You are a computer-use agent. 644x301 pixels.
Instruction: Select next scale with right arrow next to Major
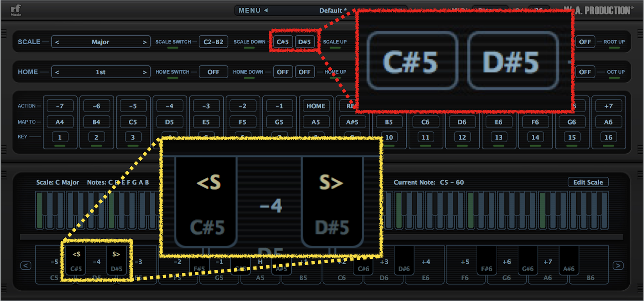[x=145, y=42]
